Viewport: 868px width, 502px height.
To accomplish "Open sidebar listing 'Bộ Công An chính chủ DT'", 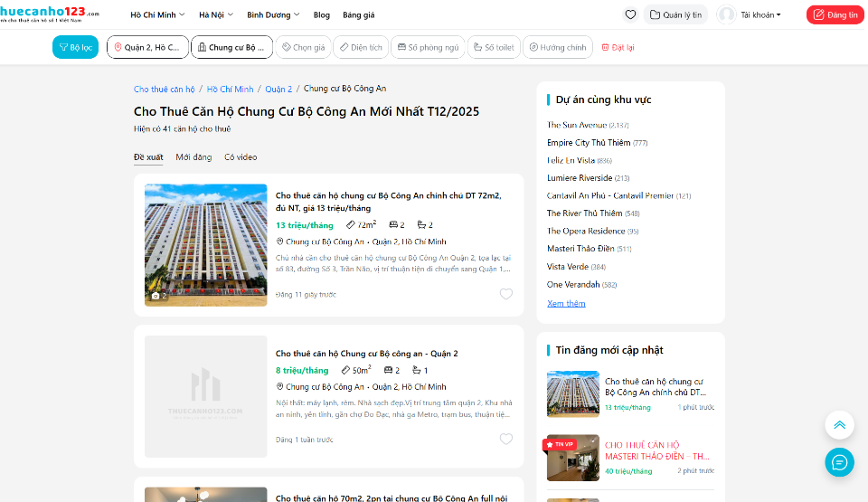I will (x=656, y=387).
